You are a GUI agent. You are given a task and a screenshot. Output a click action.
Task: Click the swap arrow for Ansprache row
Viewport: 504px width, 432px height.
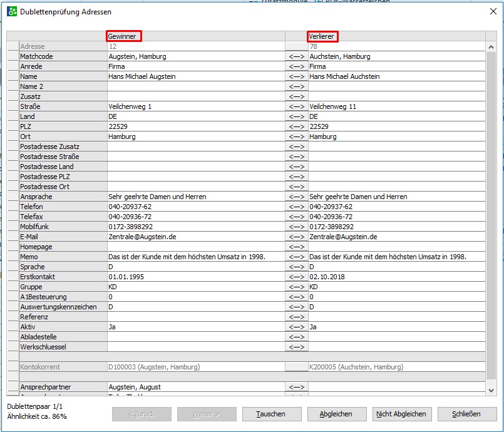[x=296, y=197]
